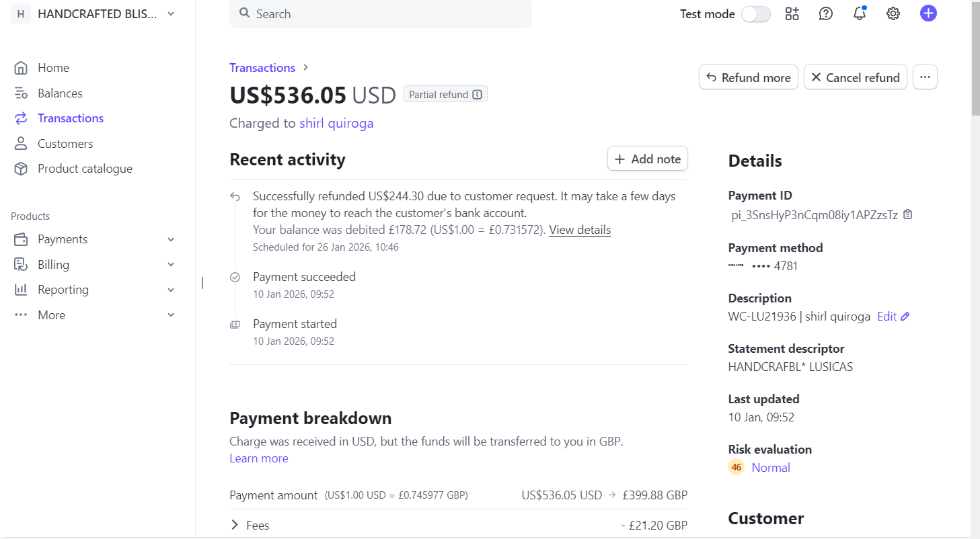
Task: Go to Balances in sidebar
Action: [x=60, y=93]
